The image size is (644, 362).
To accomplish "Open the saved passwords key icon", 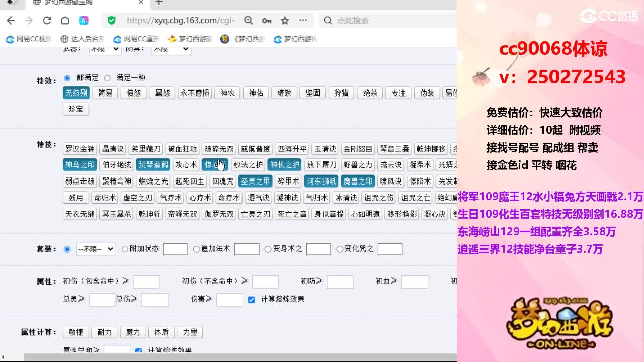I will coord(267,20).
